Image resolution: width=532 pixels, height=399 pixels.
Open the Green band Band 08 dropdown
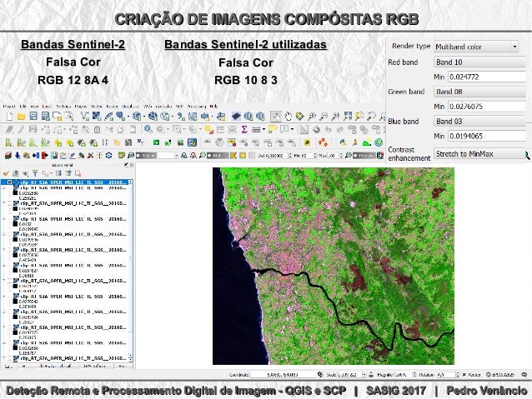pos(479,92)
